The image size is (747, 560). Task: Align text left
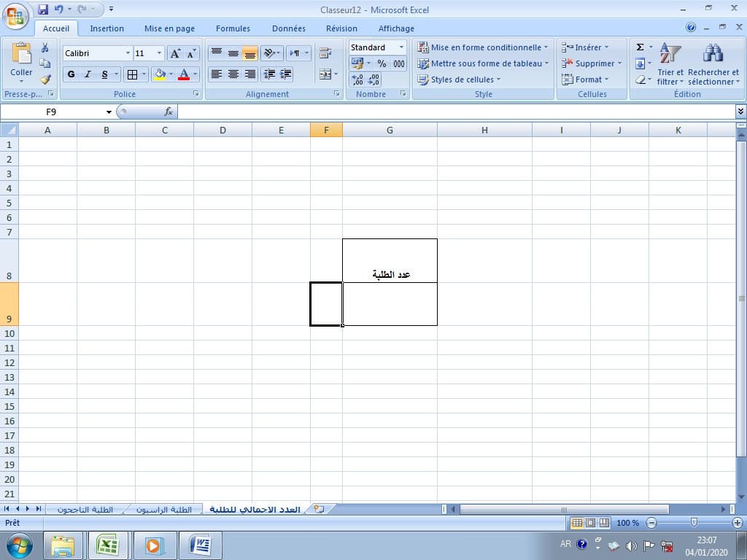tap(216, 74)
